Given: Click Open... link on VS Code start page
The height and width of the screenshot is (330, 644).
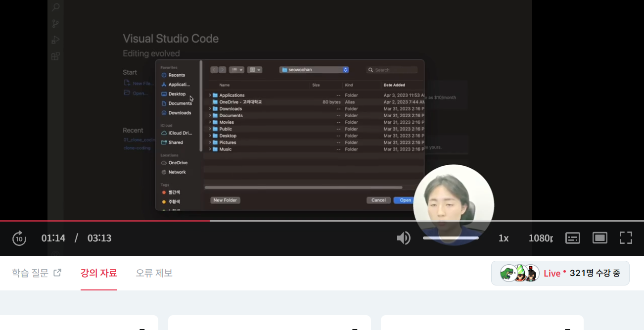Looking at the screenshot, I should [x=136, y=93].
